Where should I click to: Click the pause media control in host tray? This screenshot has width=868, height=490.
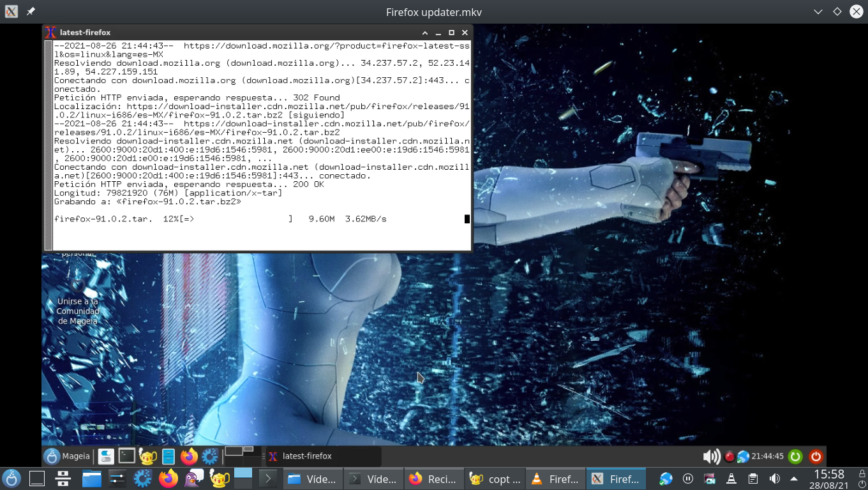click(688, 479)
